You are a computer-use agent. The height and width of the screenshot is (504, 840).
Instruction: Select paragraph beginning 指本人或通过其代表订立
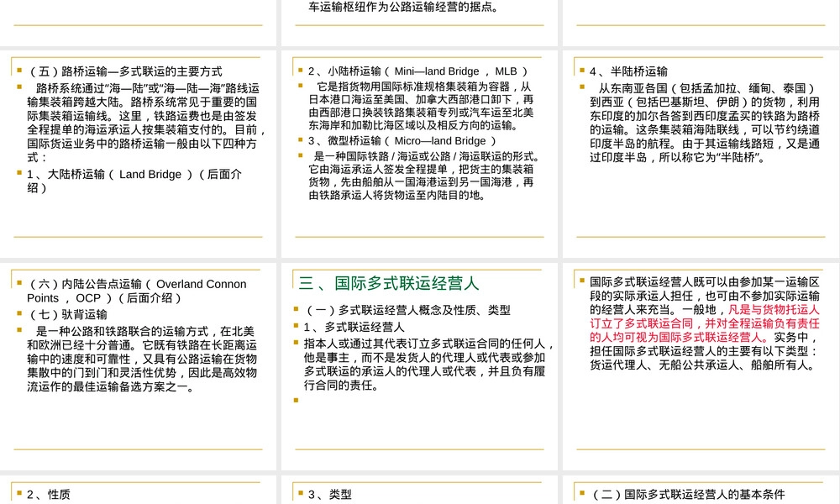[x=429, y=365]
